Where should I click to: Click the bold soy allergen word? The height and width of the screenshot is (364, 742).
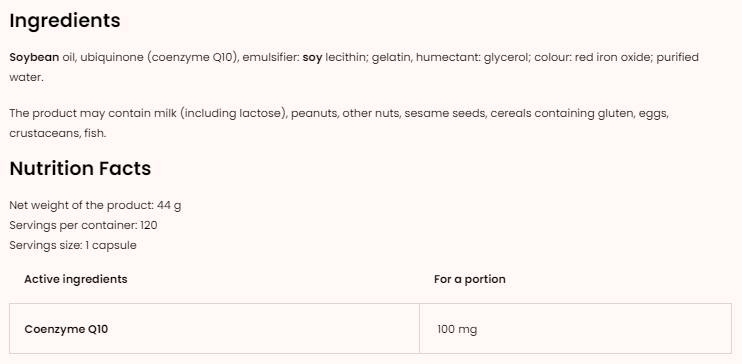312,58
